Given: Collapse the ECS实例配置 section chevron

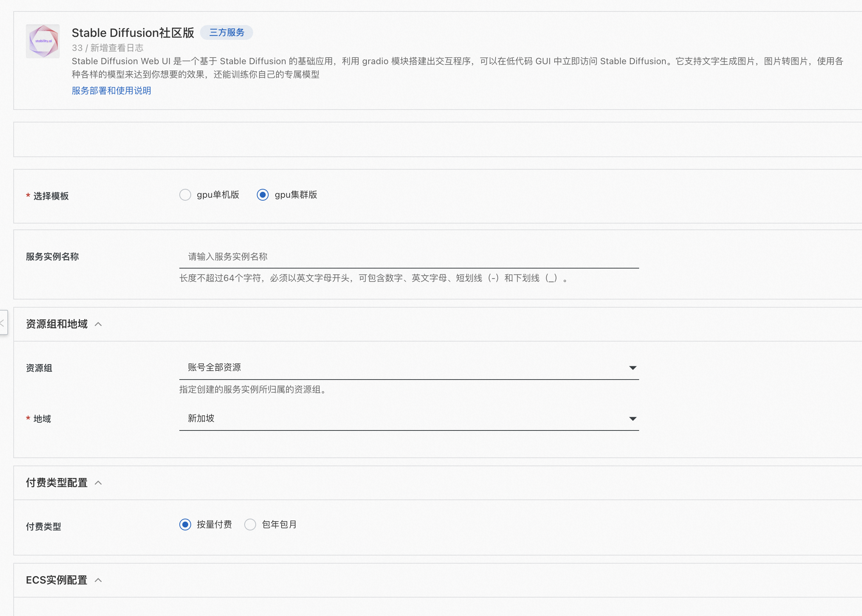Looking at the screenshot, I should point(98,580).
